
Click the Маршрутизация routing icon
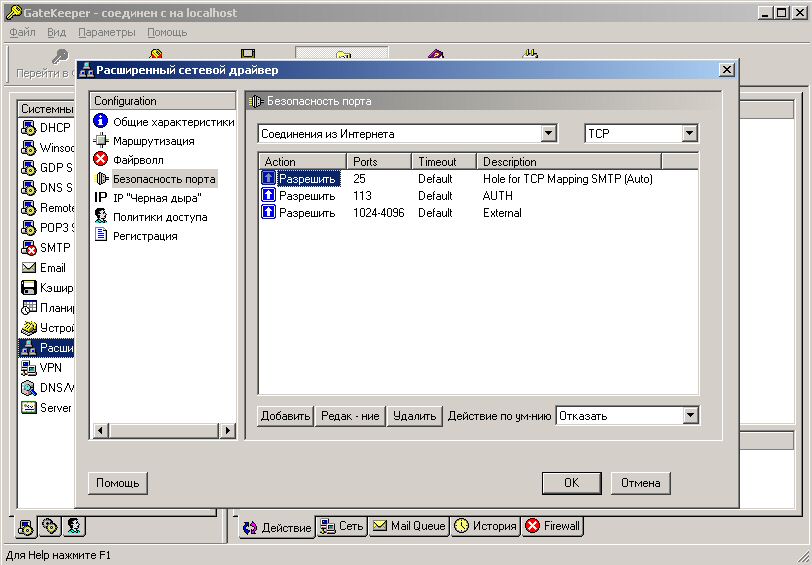100,140
